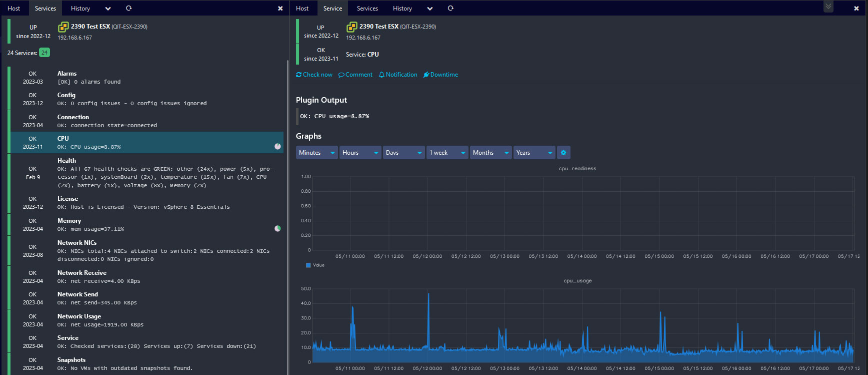The width and height of the screenshot is (868, 375).
Task: Click the cpu_usage graph area
Action: pyautogui.click(x=582, y=325)
